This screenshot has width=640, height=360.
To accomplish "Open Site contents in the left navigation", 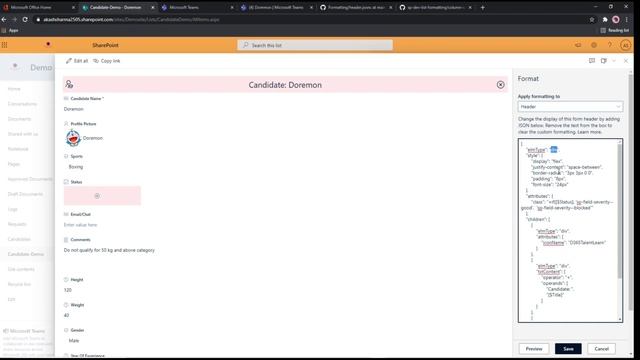I will 21,269.
